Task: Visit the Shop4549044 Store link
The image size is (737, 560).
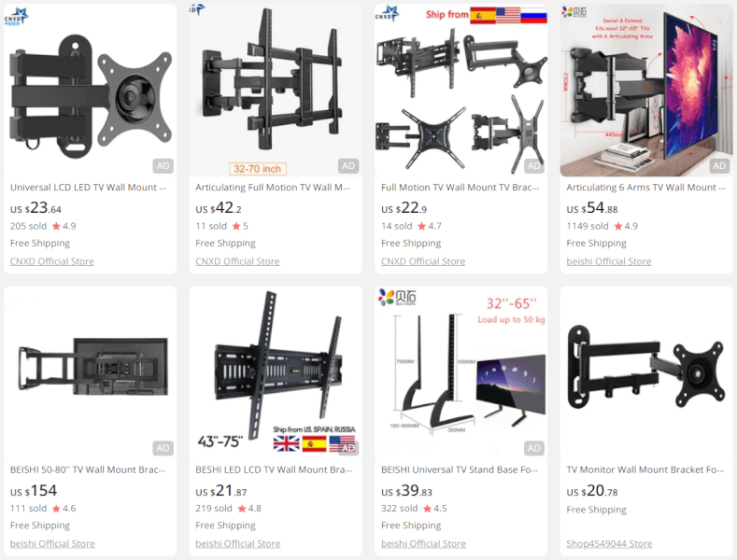Action: coord(609,543)
